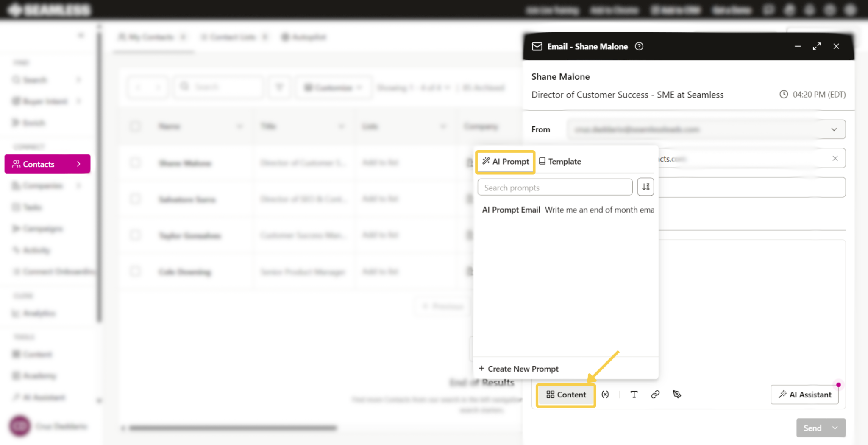The height and width of the screenshot is (445, 868).
Task: Click the horizontal scrollbar below the contacts table
Action: point(233,428)
